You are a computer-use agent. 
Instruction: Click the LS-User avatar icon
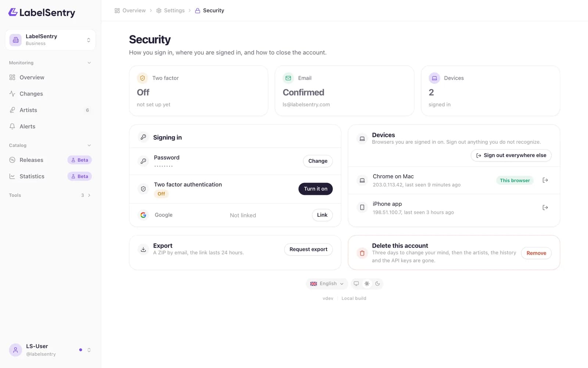pos(15,350)
